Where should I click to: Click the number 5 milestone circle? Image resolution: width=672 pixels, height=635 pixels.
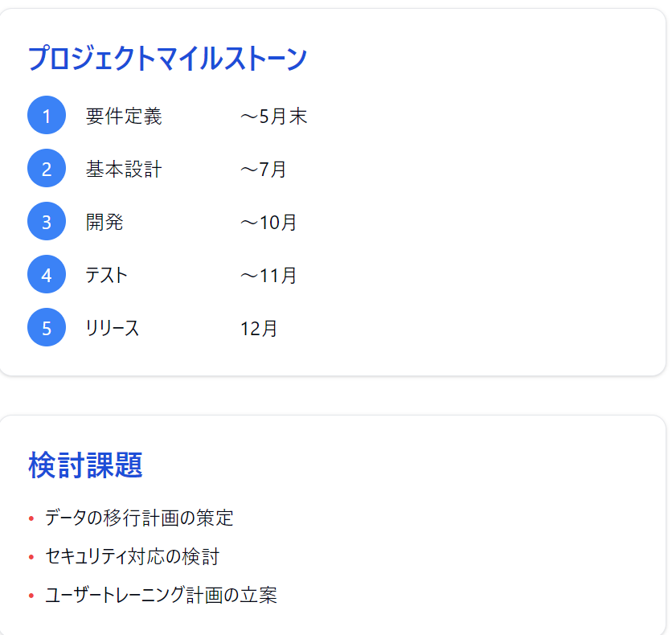pos(47,328)
